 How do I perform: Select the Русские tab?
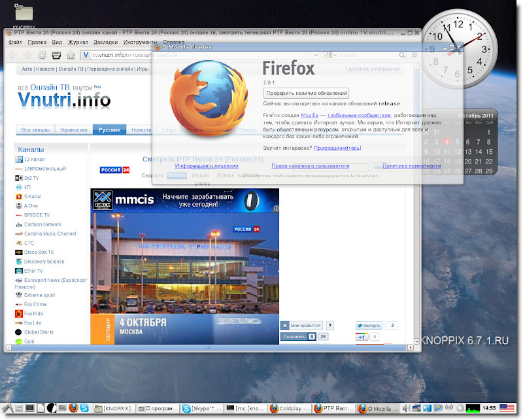pos(109,130)
